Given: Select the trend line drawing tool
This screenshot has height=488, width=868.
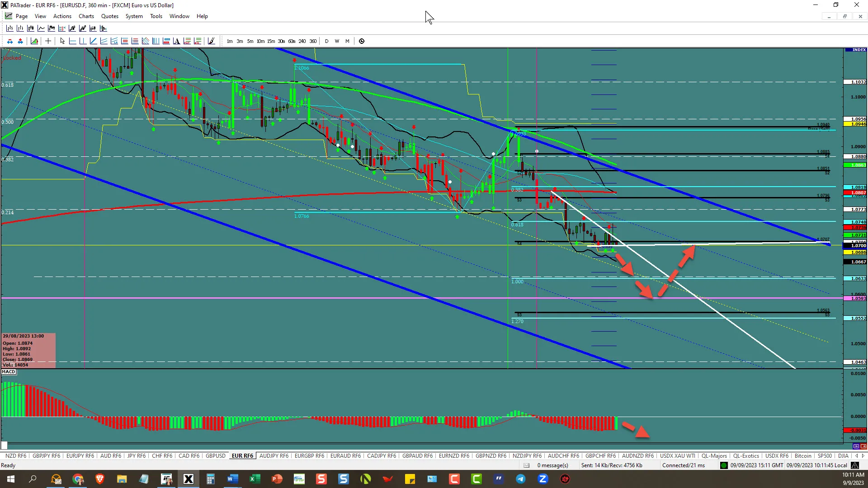Looking at the screenshot, I should point(94,41).
